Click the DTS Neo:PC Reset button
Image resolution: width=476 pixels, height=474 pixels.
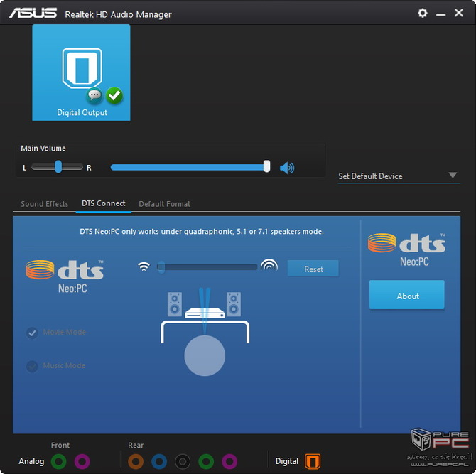point(313,269)
